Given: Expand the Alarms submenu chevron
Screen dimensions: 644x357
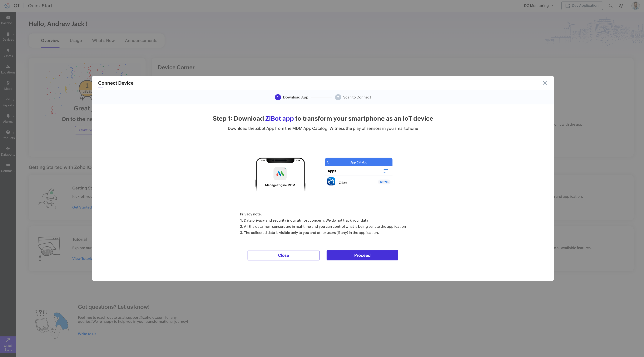Looking at the screenshot, I should [13, 116].
